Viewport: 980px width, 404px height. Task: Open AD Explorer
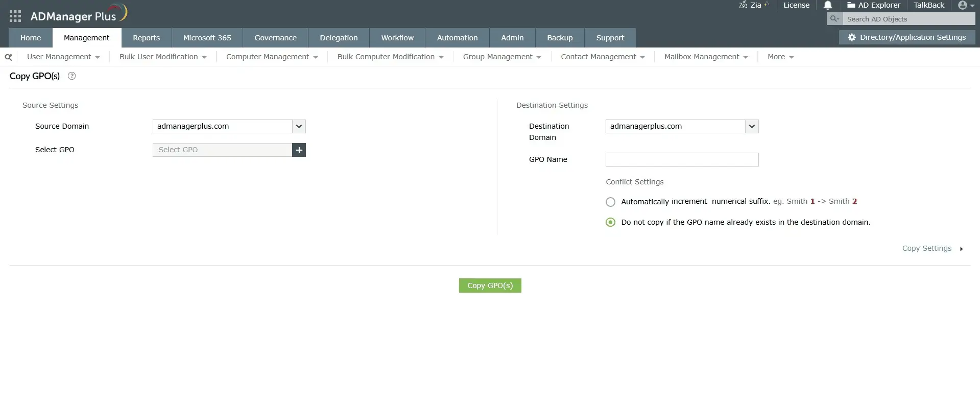(874, 5)
